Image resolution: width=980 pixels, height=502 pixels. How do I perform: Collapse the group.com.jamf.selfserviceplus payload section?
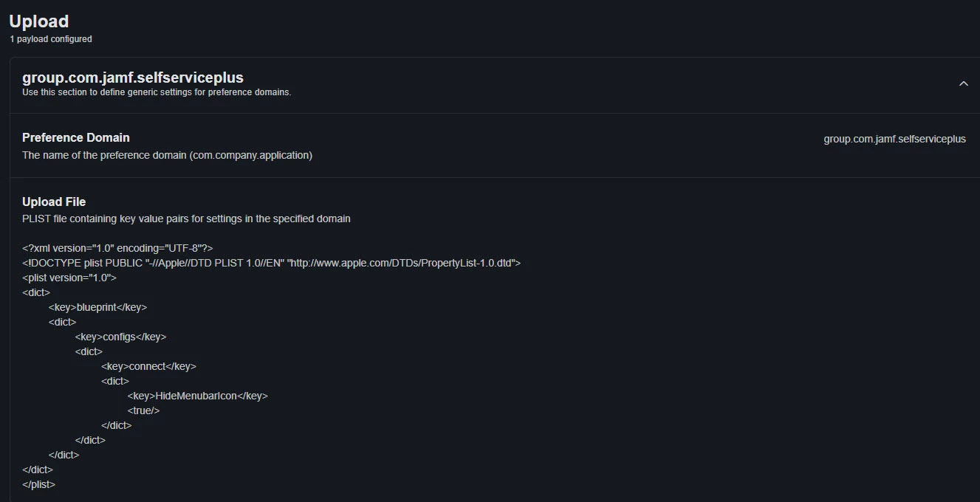click(x=963, y=83)
